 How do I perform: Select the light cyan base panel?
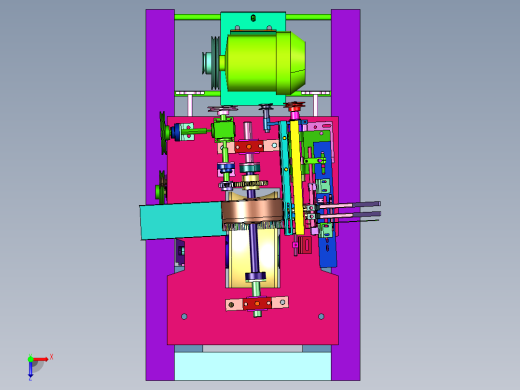pyautogui.click(x=253, y=366)
